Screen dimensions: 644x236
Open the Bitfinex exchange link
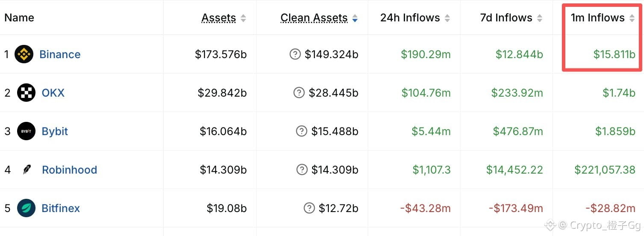point(61,208)
